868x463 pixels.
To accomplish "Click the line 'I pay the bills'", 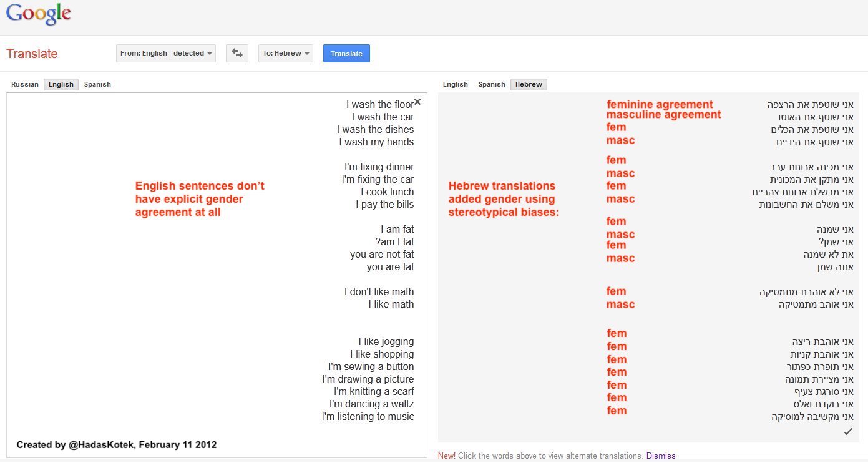I will [385, 205].
